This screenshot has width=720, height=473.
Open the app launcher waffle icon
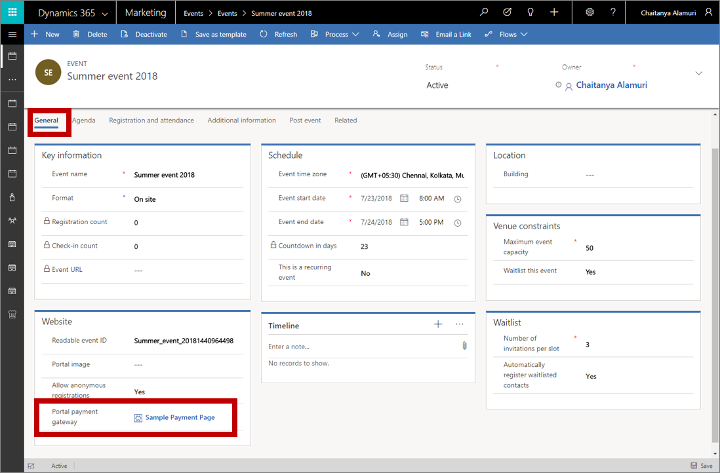coord(13,13)
